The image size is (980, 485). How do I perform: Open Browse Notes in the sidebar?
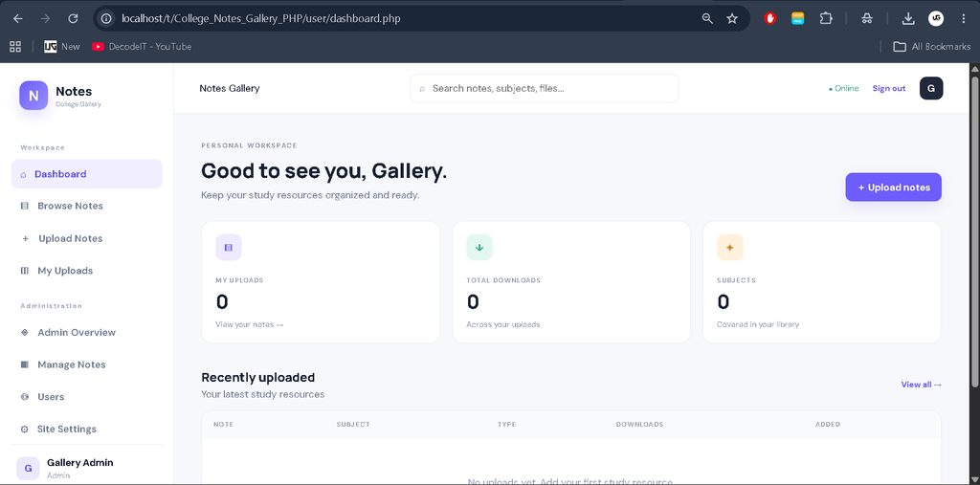[87, 206]
